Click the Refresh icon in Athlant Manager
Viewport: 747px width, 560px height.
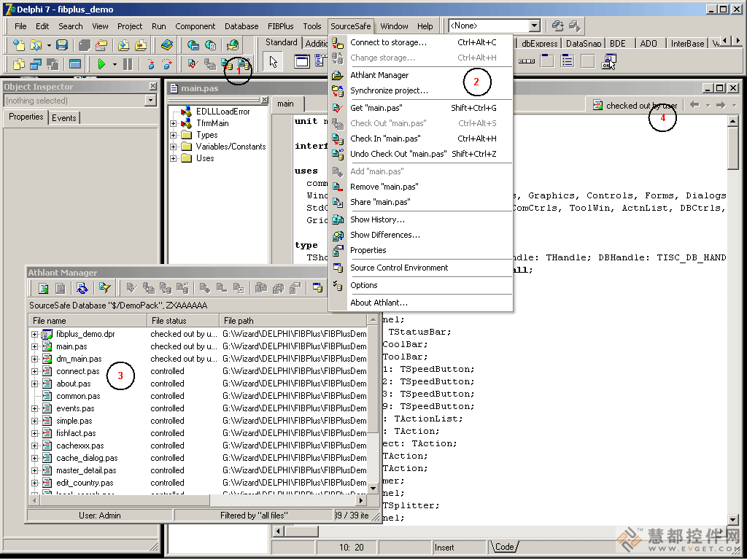(x=82, y=288)
